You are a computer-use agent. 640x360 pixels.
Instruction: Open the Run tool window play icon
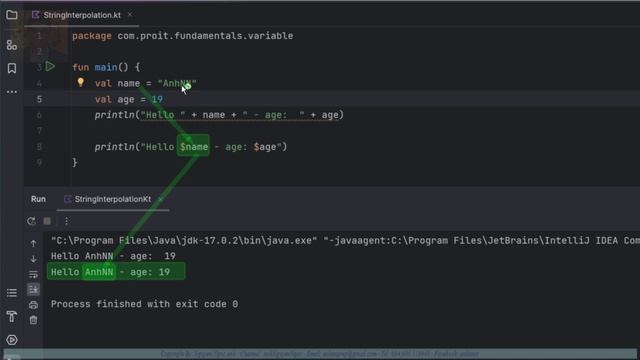point(12,340)
